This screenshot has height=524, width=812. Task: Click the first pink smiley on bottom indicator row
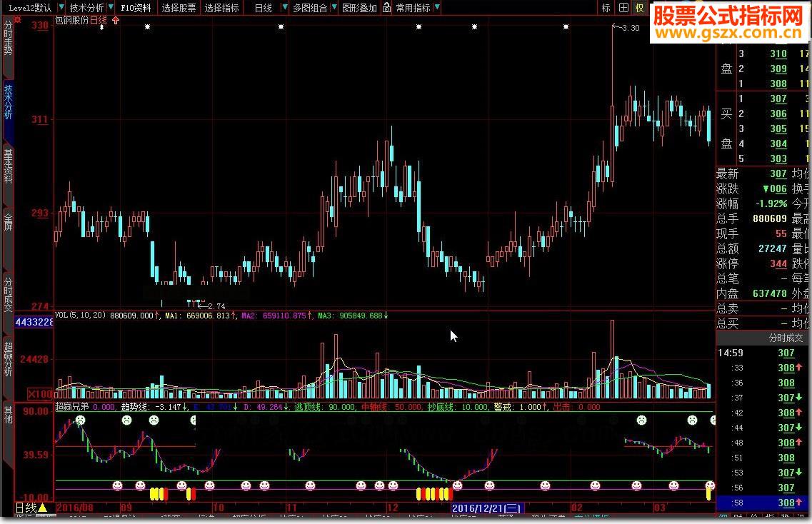pyautogui.click(x=118, y=485)
